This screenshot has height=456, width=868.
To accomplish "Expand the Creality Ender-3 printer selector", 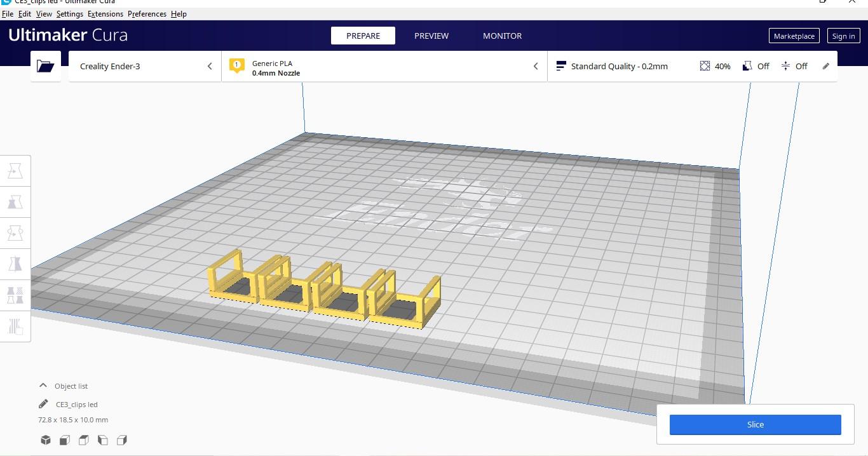I will [x=145, y=66].
